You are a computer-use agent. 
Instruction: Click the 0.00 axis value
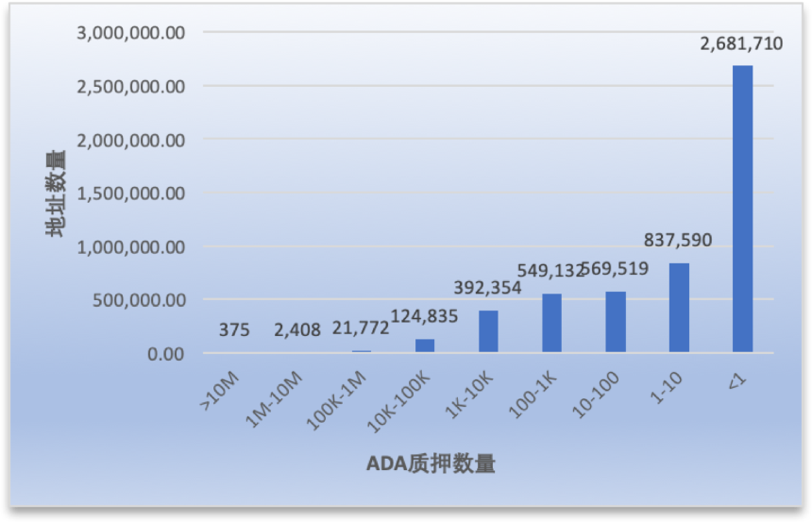click(x=166, y=354)
